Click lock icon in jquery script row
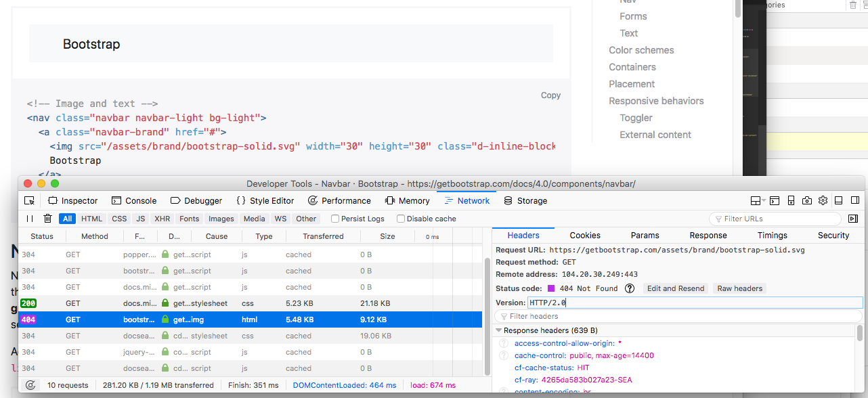Screen dimensions: 868x398 (x=165, y=352)
